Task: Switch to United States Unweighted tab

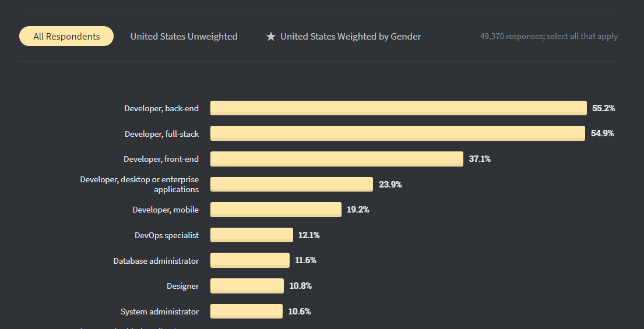Action: click(x=184, y=36)
